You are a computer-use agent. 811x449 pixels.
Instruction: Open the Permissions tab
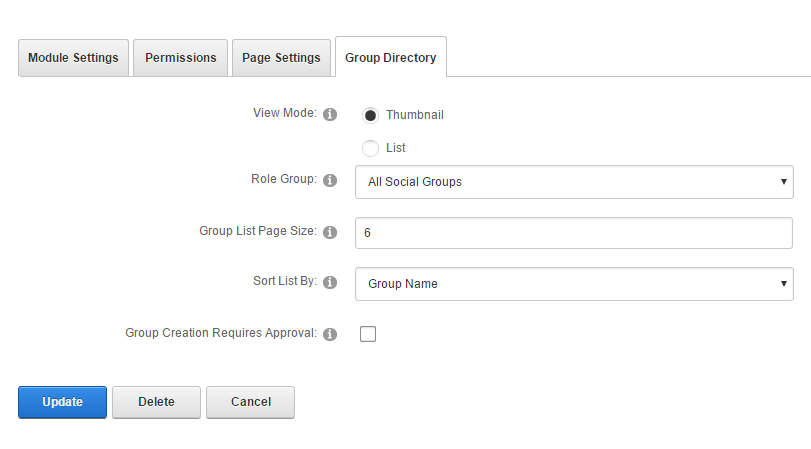[x=181, y=58]
